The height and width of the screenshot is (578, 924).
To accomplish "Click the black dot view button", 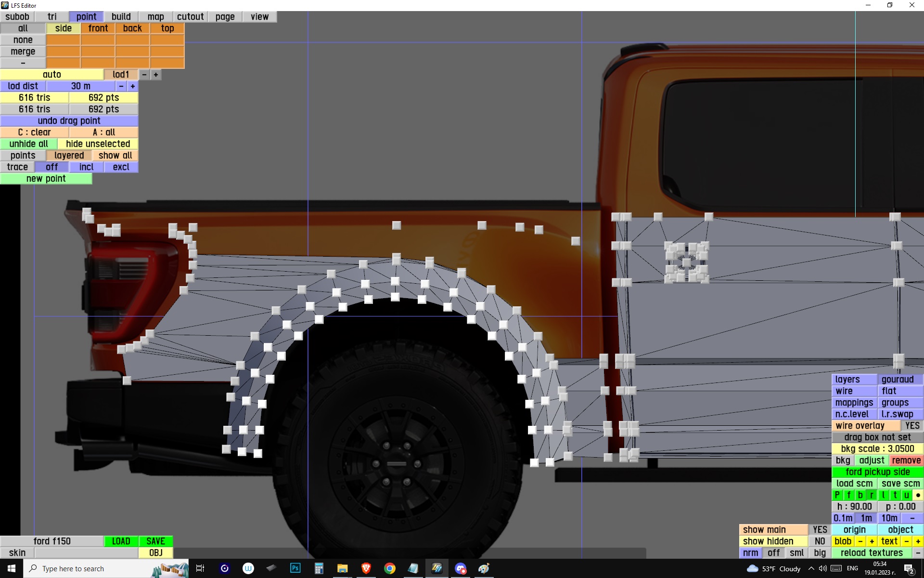I will tap(918, 495).
